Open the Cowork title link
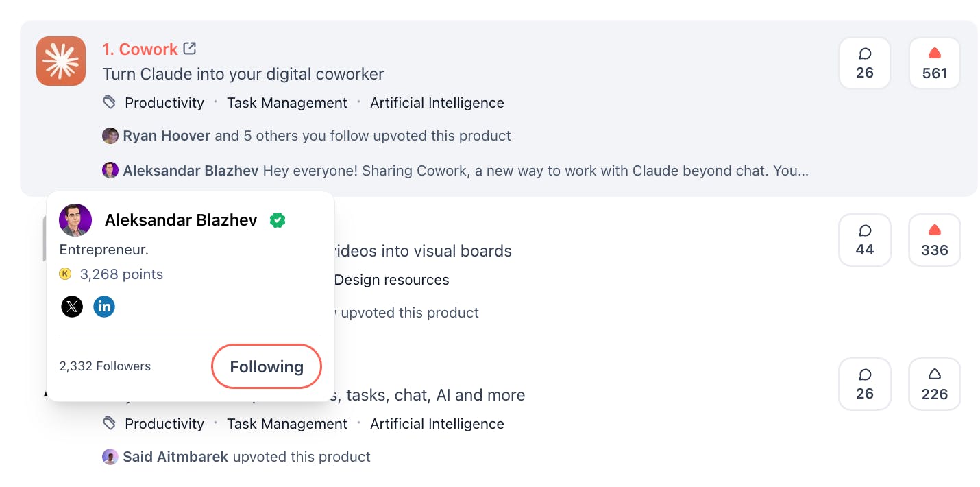Image resolution: width=980 pixels, height=487 pixels. 140,49
